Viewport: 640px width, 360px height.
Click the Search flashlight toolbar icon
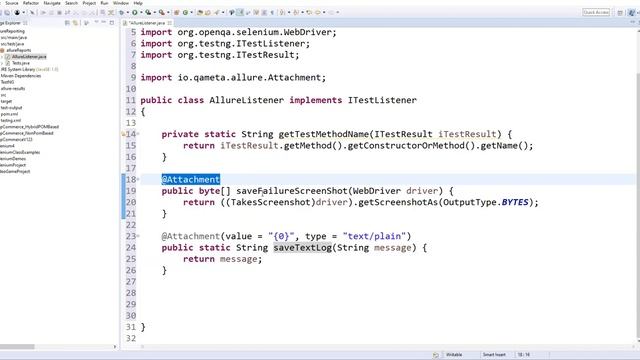(x=217, y=12)
